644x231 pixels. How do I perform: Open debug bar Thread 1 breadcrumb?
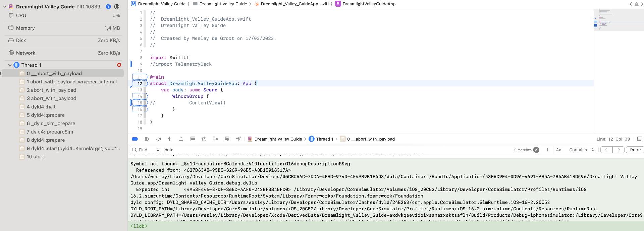(321, 139)
